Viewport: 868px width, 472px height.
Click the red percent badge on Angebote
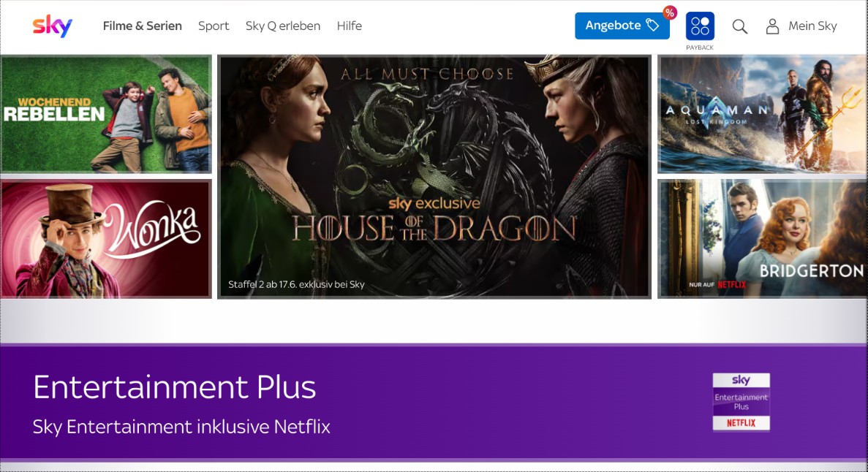pos(669,12)
